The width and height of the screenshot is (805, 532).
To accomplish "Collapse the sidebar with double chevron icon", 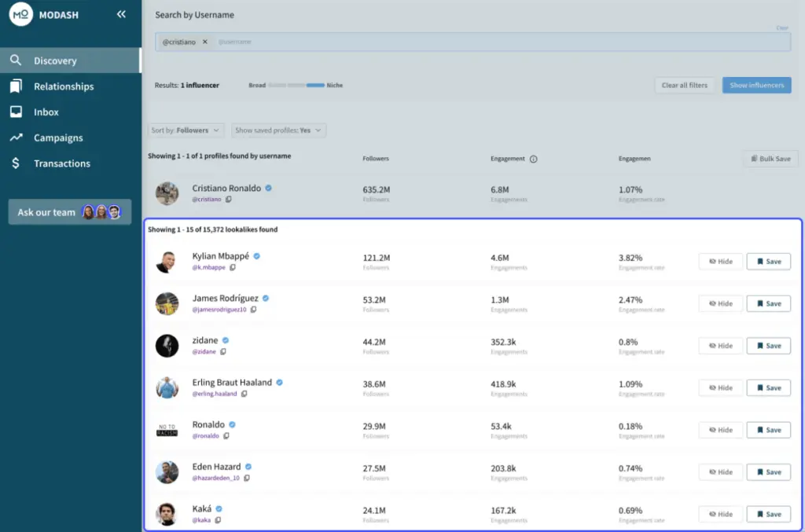I will pos(121,14).
